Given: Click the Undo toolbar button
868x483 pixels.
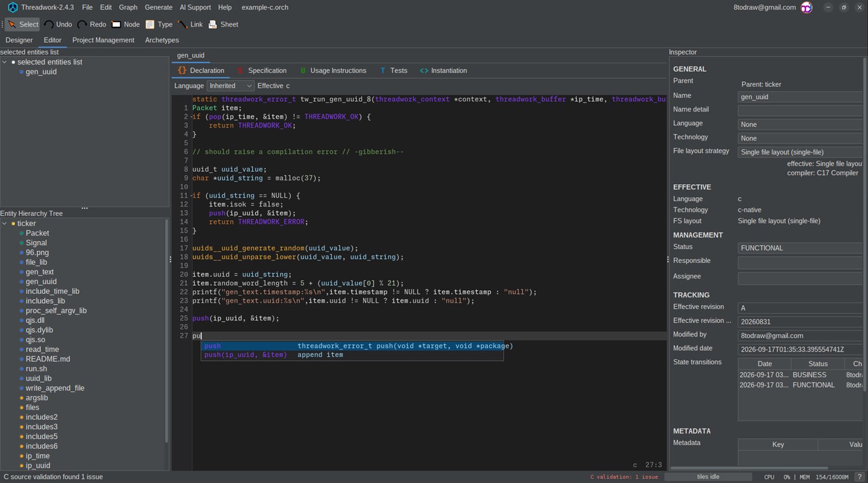Looking at the screenshot, I should (x=58, y=24).
